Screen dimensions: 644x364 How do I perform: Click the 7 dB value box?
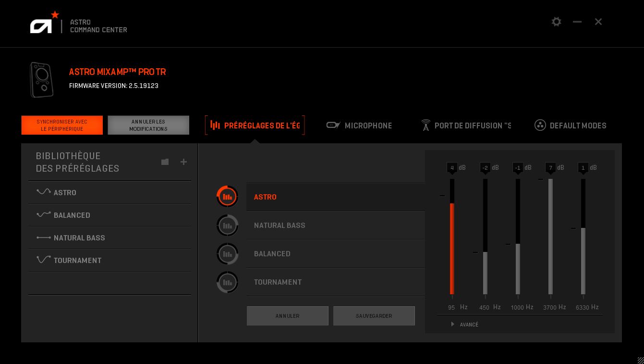[x=550, y=168]
